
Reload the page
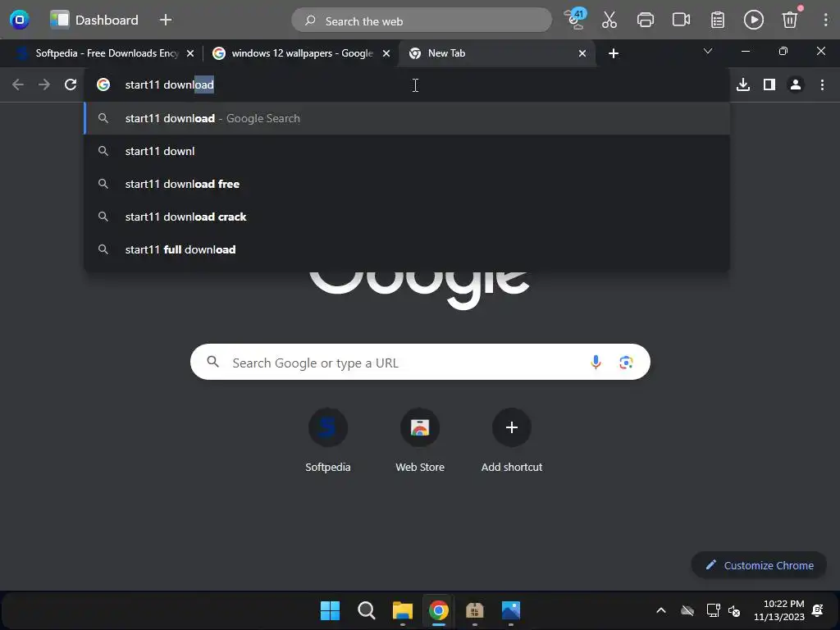click(71, 84)
